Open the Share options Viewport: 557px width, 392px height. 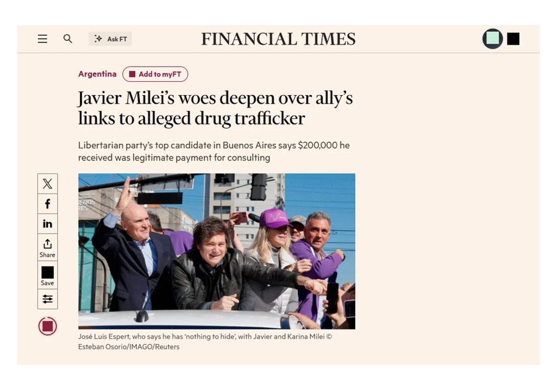click(48, 247)
